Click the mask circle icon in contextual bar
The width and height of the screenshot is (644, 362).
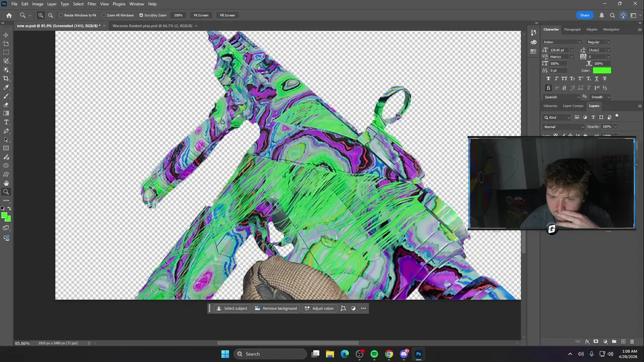(x=353, y=308)
